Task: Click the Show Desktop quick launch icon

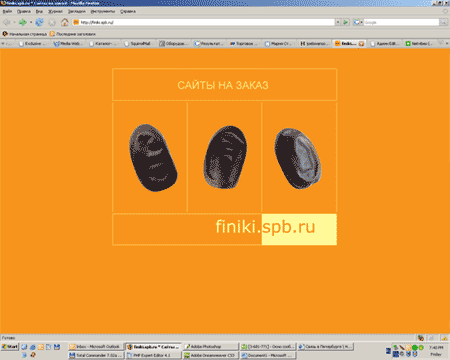Action: coord(24,347)
